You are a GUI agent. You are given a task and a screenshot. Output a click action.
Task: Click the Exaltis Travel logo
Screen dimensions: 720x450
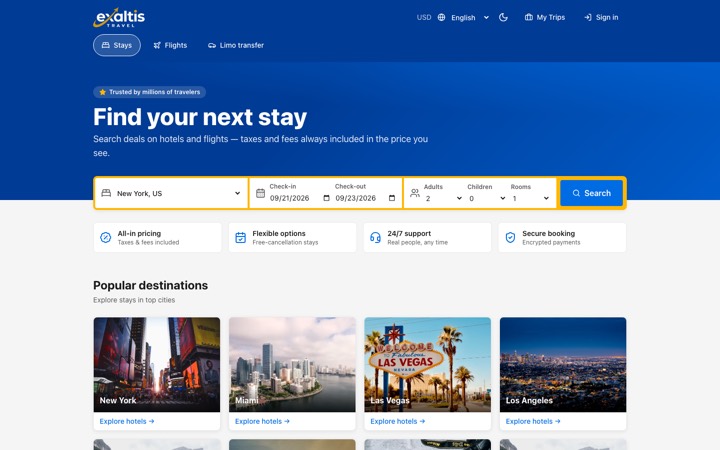(x=119, y=17)
